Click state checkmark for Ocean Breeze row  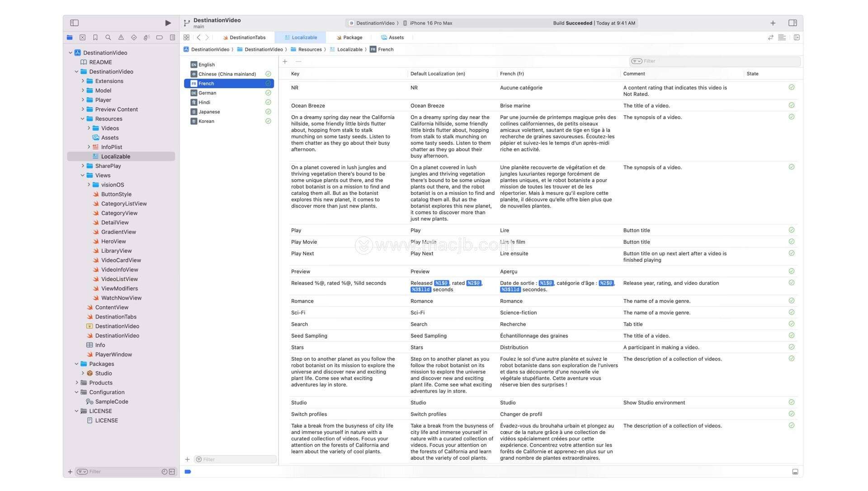pos(791,105)
